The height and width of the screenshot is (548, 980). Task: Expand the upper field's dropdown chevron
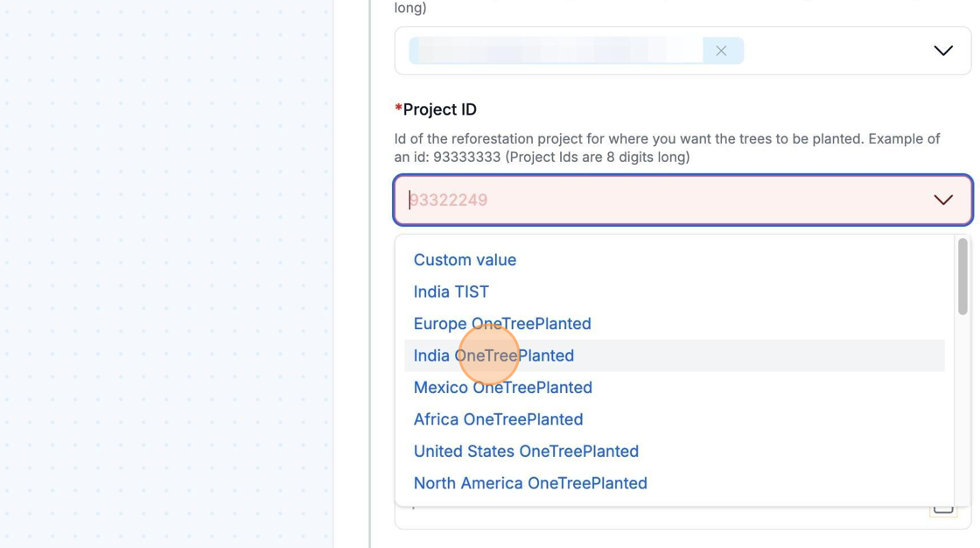pyautogui.click(x=942, y=51)
